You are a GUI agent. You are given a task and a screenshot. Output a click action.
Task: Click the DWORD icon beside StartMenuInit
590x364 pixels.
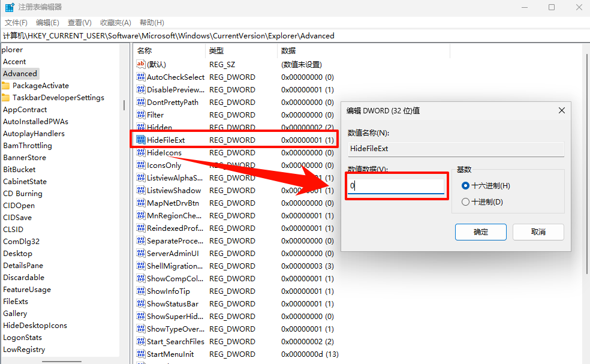(x=140, y=354)
